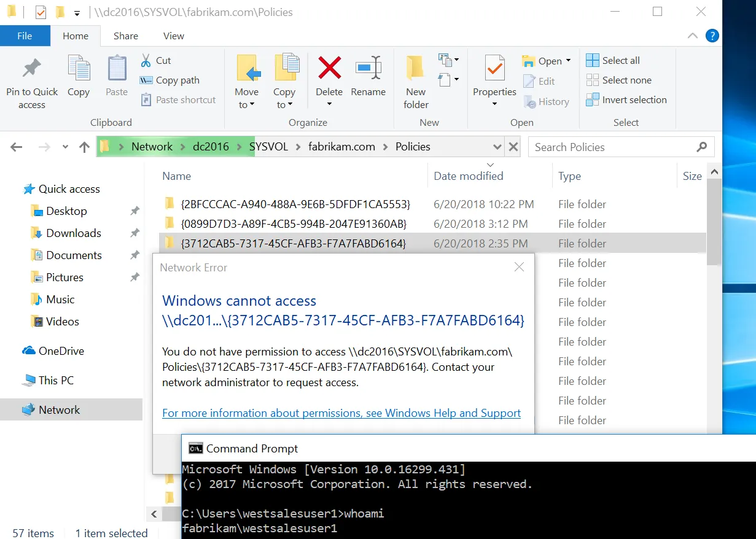
Task: Switch to the Share ribbon tab
Action: tap(125, 36)
